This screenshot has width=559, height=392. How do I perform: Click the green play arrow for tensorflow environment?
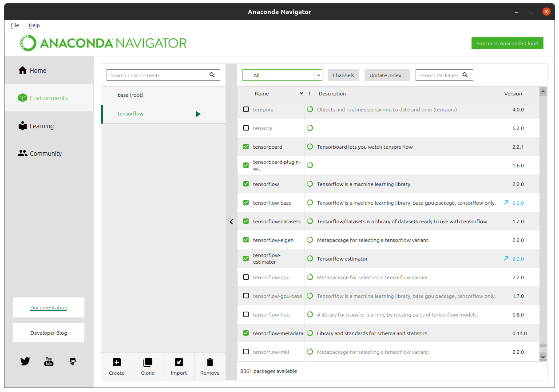(198, 114)
